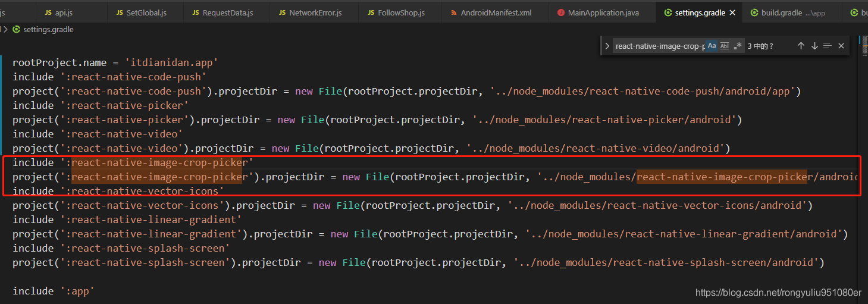Open the NetworkError.js tab

pyautogui.click(x=314, y=12)
